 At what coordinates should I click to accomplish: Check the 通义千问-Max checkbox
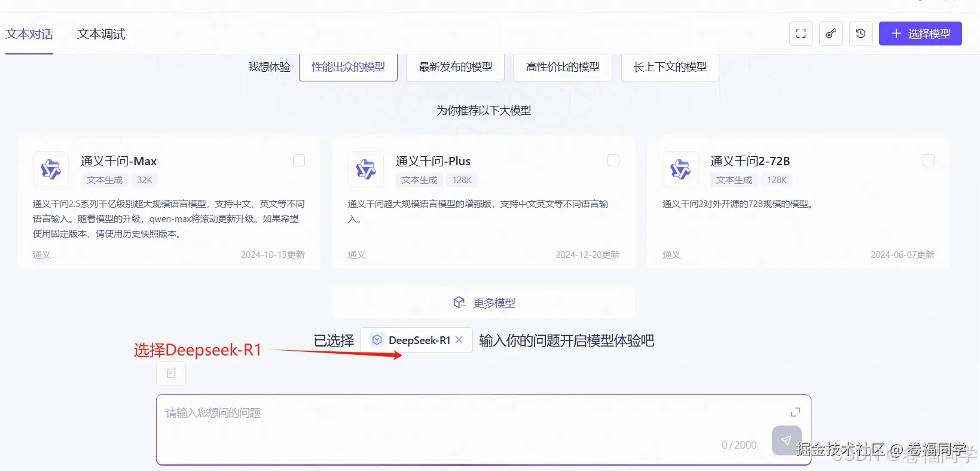[299, 160]
